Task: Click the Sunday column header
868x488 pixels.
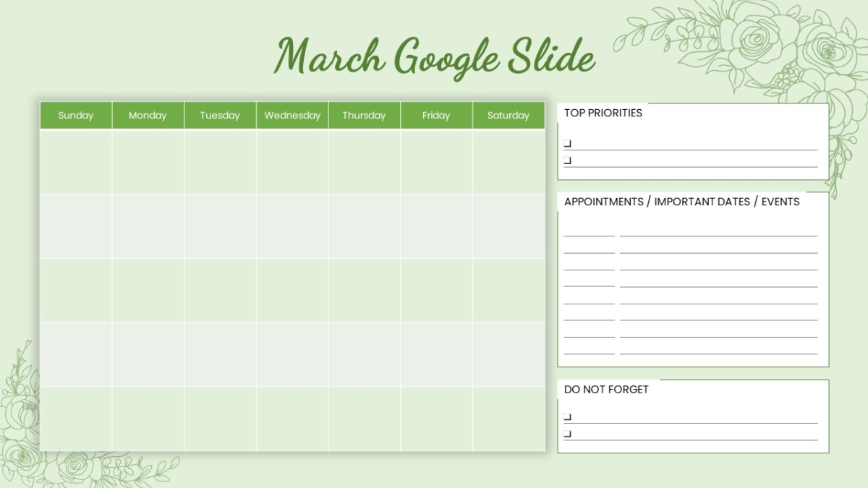Action: pos(76,115)
